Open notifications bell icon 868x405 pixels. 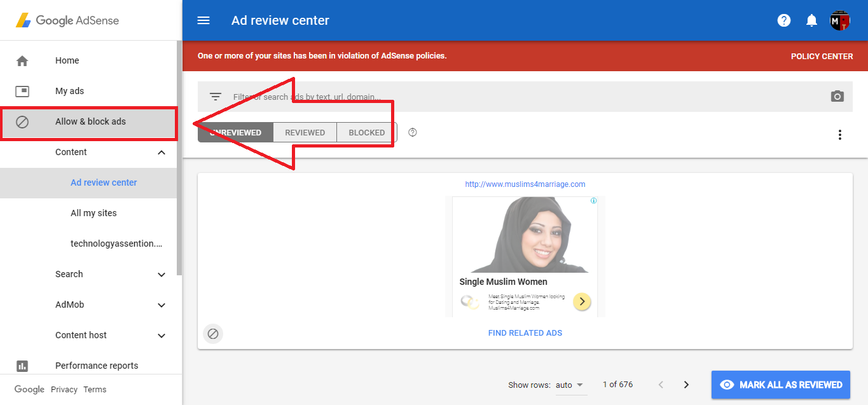coord(811,20)
